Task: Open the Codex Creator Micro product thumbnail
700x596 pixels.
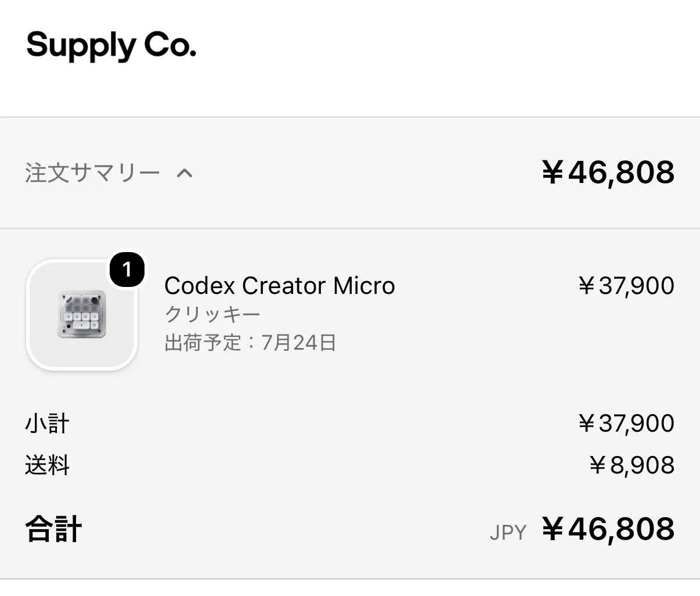Action: (x=82, y=314)
